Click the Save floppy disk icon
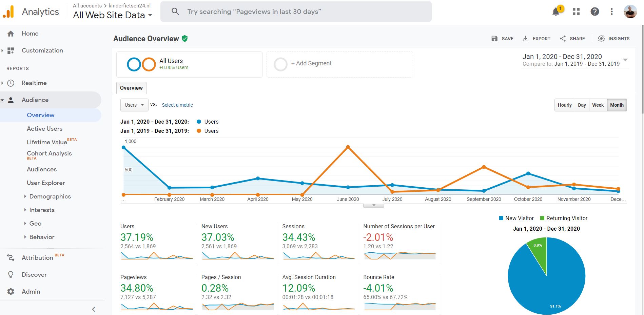 click(x=494, y=39)
